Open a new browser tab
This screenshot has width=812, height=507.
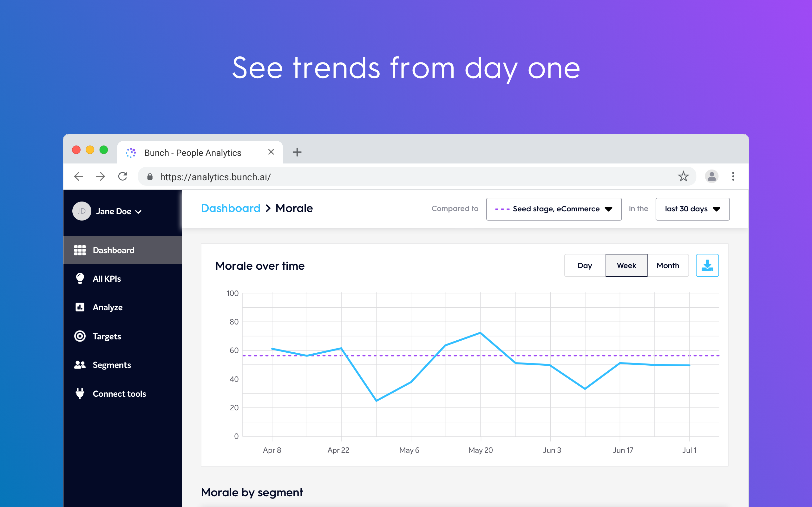click(x=297, y=152)
